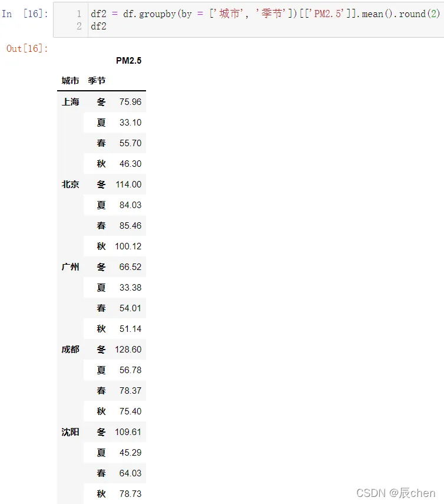Viewport: 444px width, 504px height.
Task: Click the PM2.5 column header
Action: coord(128,61)
